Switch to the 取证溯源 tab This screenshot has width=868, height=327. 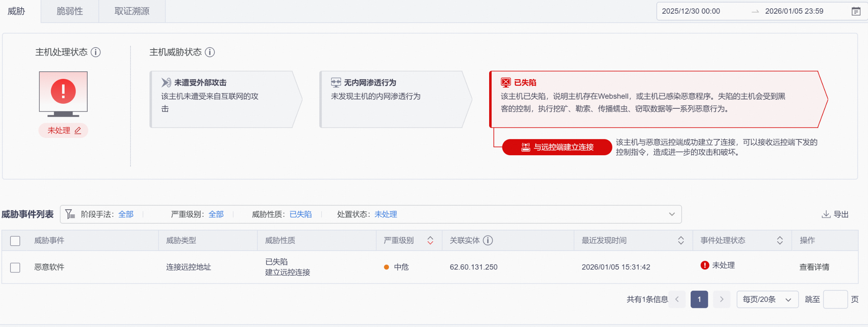point(132,11)
